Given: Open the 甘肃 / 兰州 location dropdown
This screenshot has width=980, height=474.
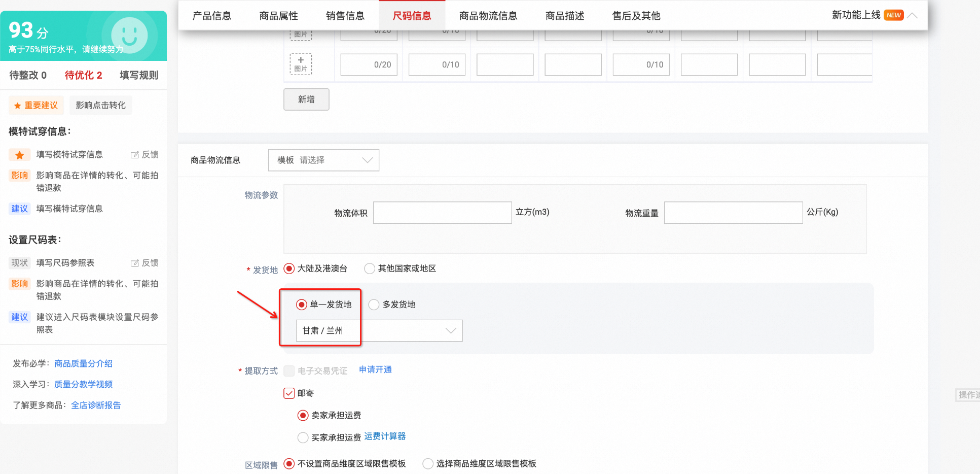Looking at the screenshot, I should pyautogui.click(x=379, y=331).
